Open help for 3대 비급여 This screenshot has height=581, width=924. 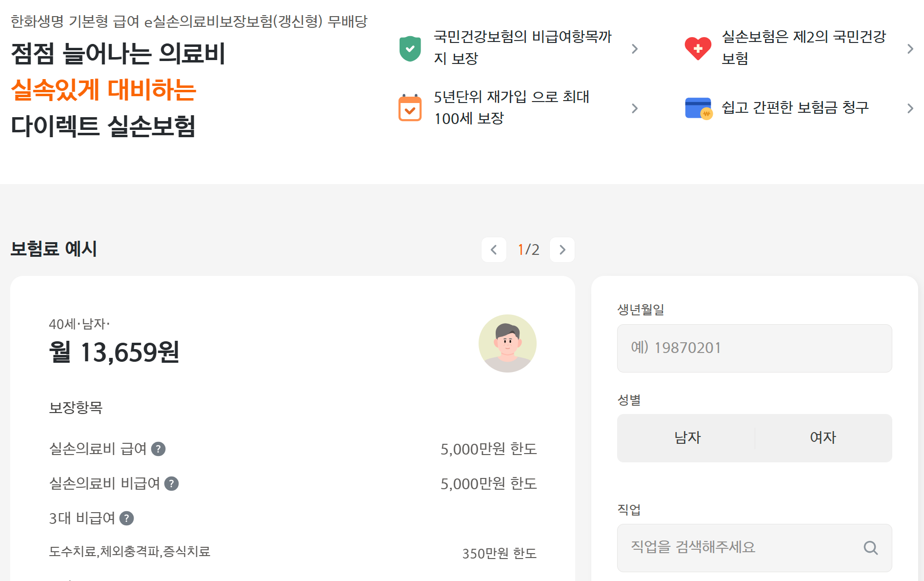[x=126, y=518]
